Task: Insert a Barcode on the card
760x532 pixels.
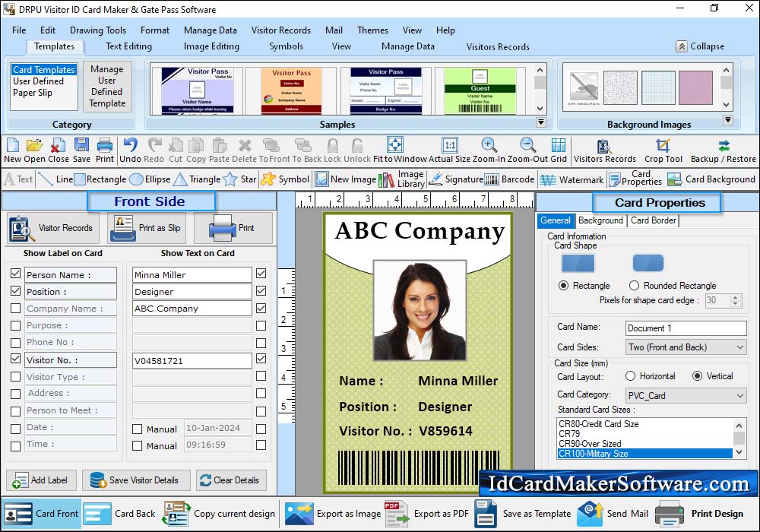Action: pos(510,179)
